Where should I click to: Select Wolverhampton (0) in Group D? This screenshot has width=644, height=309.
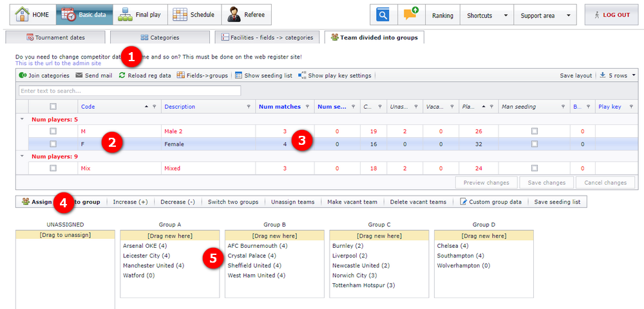click(464, 265)
